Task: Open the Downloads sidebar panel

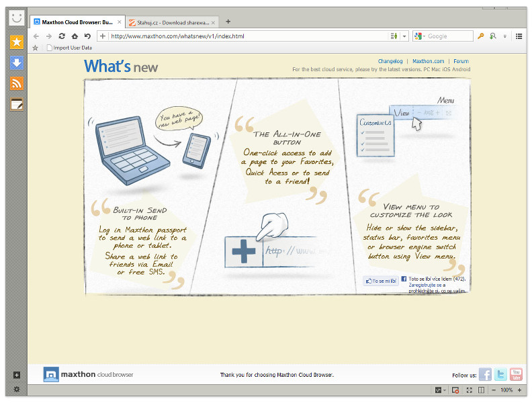Action: (x=17, y=62)
